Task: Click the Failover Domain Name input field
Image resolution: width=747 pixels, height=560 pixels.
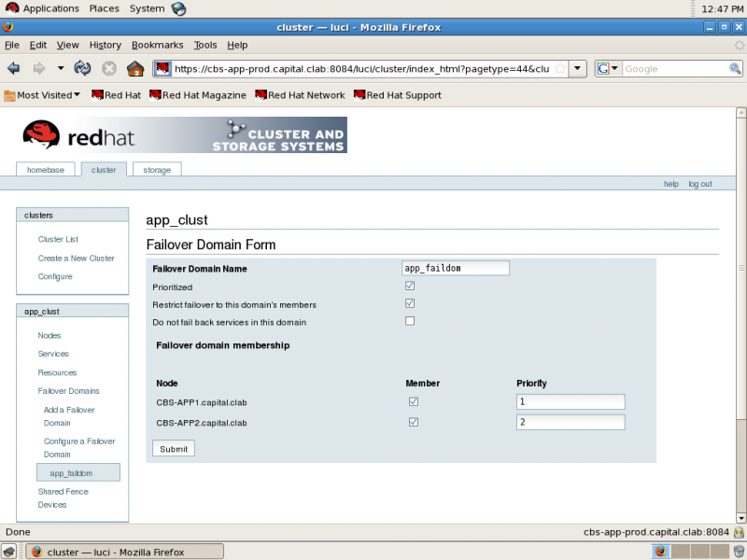Action: point(456,268)
